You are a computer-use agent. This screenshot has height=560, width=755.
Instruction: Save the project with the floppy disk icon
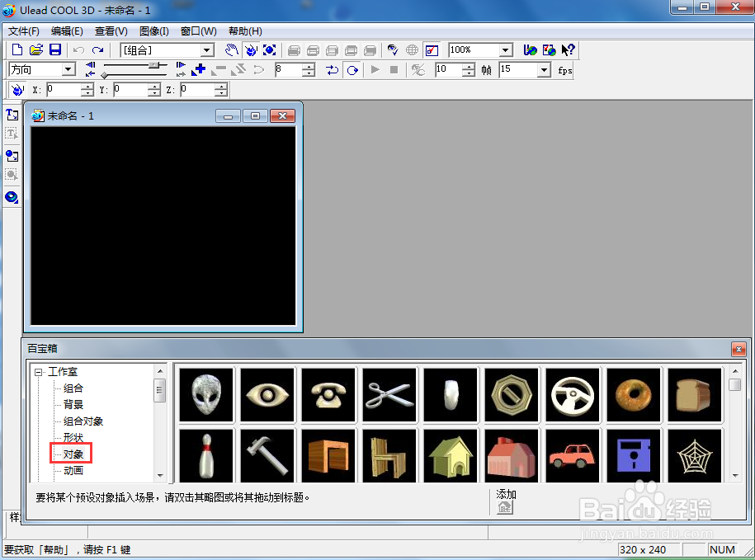[x=55, y=49]
